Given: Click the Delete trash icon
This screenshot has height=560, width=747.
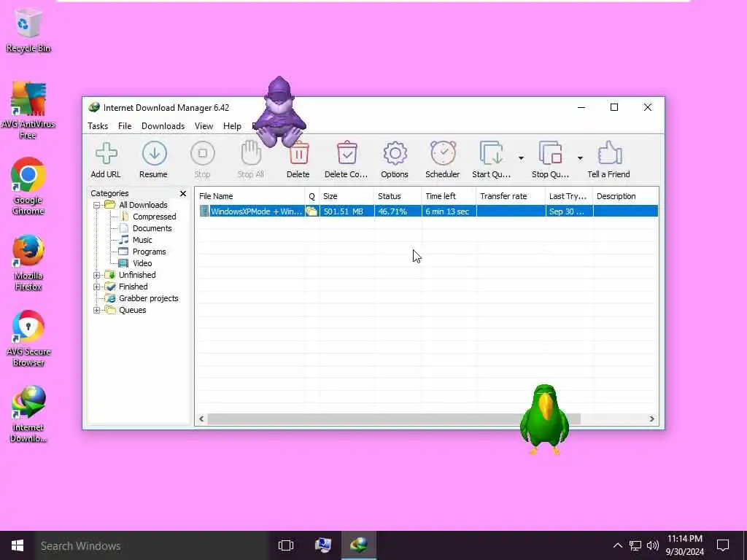Looking at the screenshot, I should (x=298, y=153).
